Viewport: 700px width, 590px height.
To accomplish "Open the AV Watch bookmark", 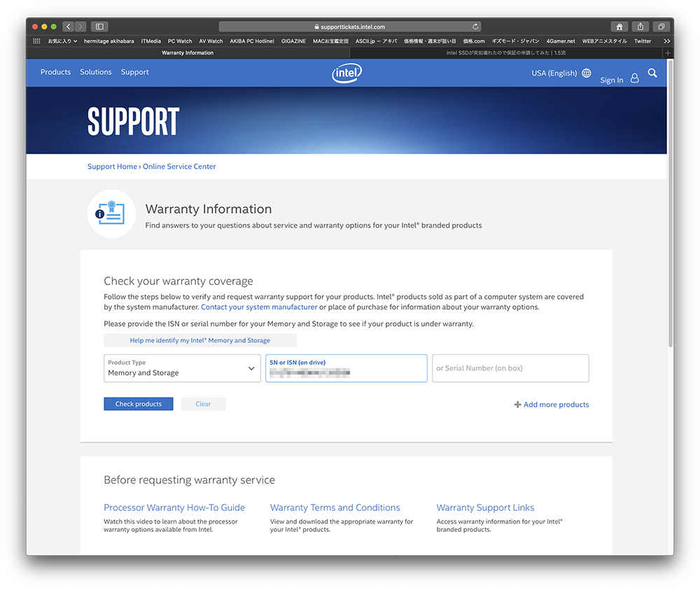I will tap(211, 41).
